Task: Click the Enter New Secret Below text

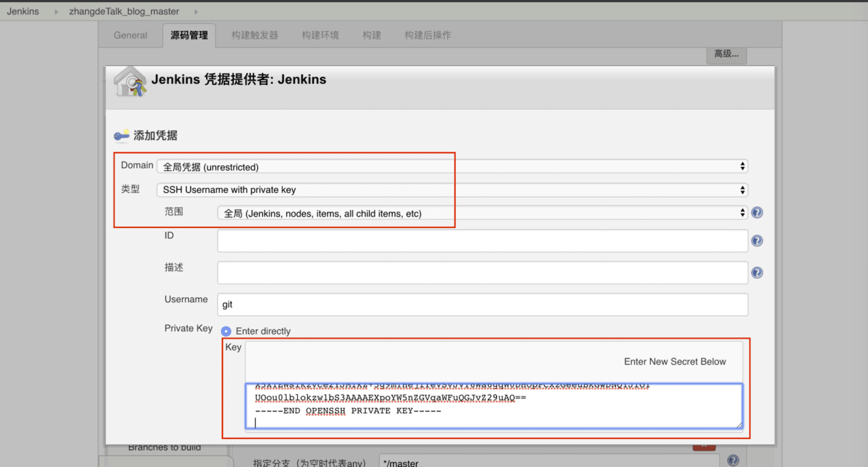Action: pyautogui.click(x=675, y=362)
